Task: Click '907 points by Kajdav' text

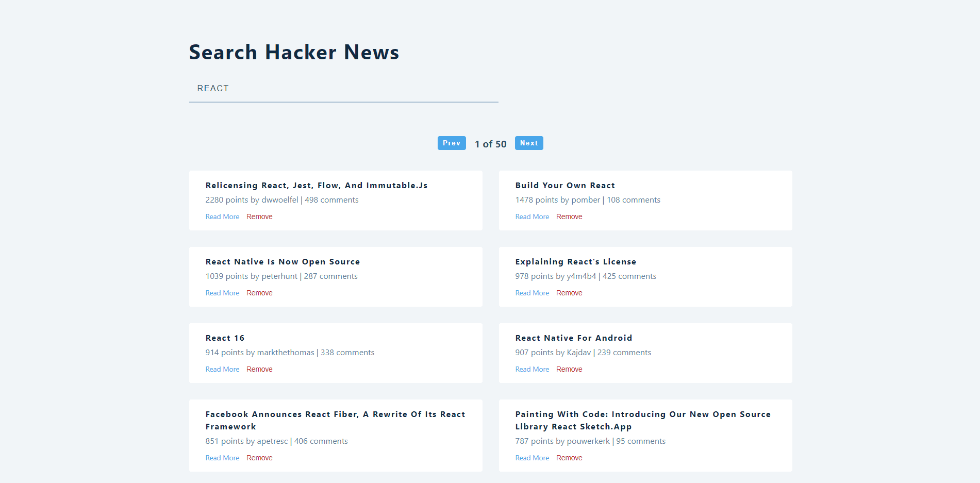Action: tap(553, 353)
